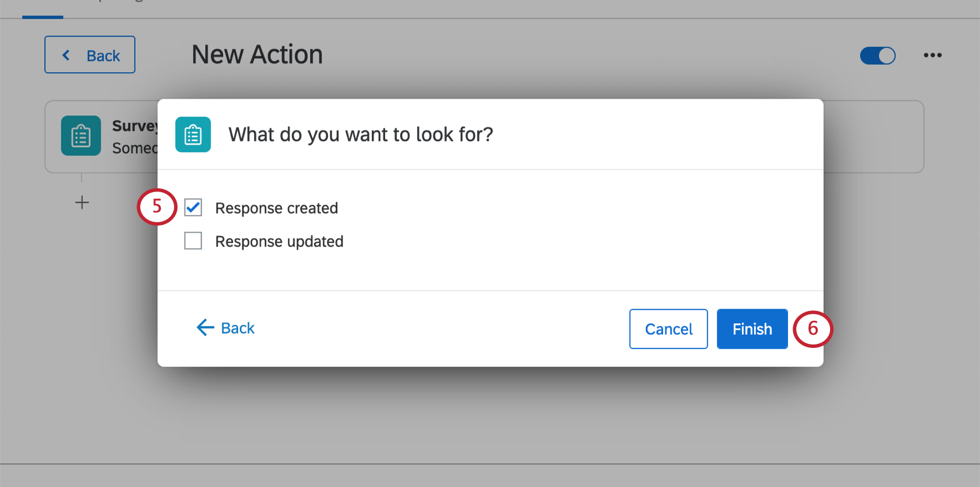Click the chevron in the top Back button

pos(66,55)
